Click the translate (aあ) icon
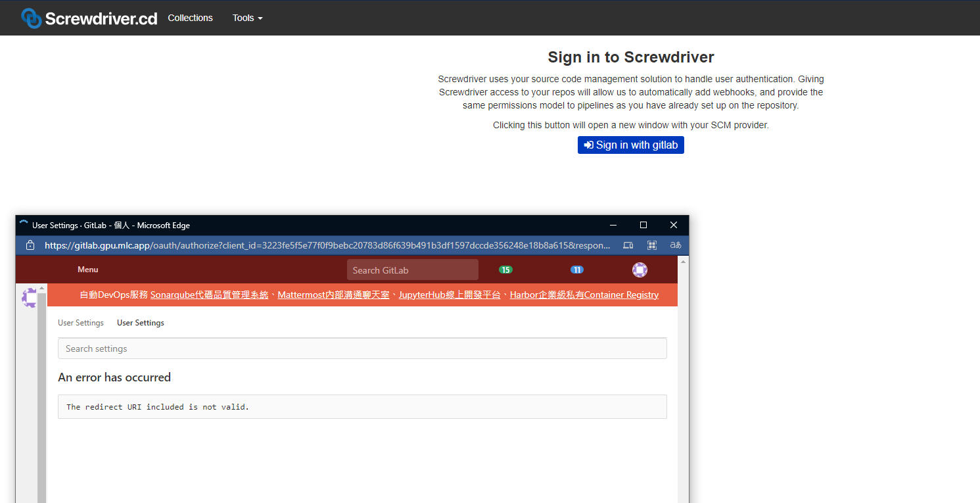Screen dimensions: 980x503 675,245
